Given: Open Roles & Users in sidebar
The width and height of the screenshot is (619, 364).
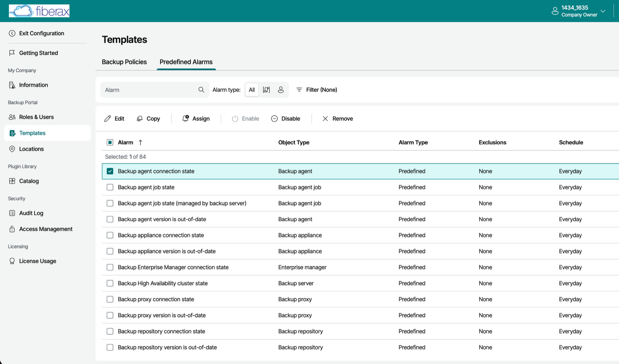Looking at the screenshot, I should [x=36, y=117].
